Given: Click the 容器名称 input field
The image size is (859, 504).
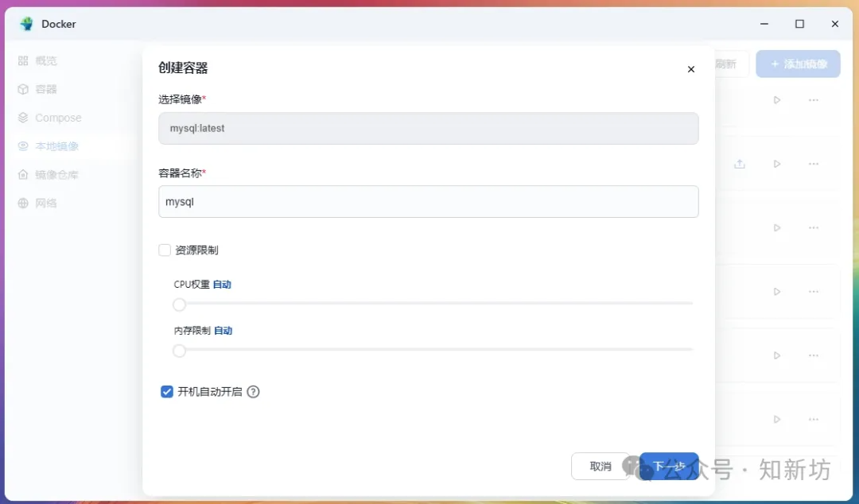Looking at the screenshot, I should tap(428, 202).
